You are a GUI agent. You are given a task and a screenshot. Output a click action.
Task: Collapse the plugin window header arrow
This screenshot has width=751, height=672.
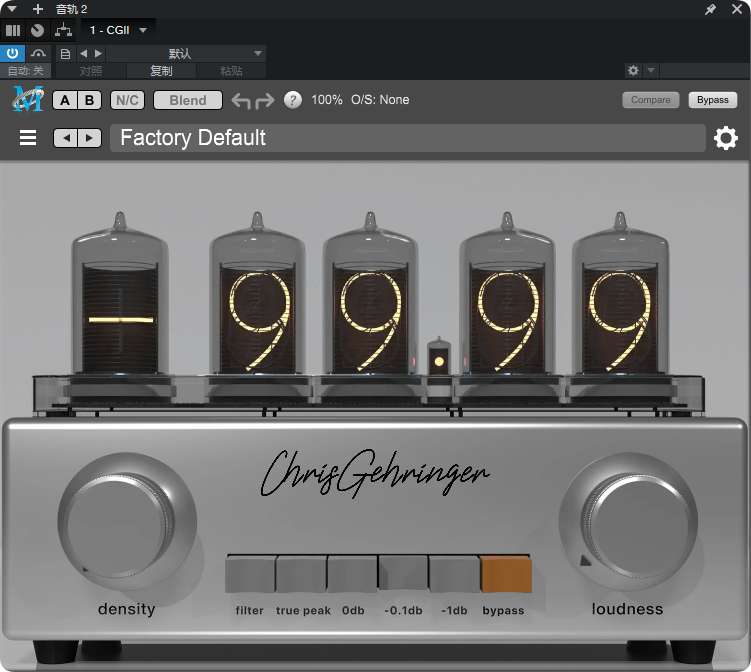12,9
